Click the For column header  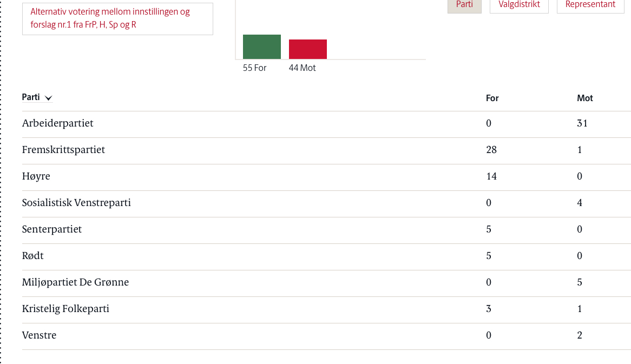(x=492, y=98)
